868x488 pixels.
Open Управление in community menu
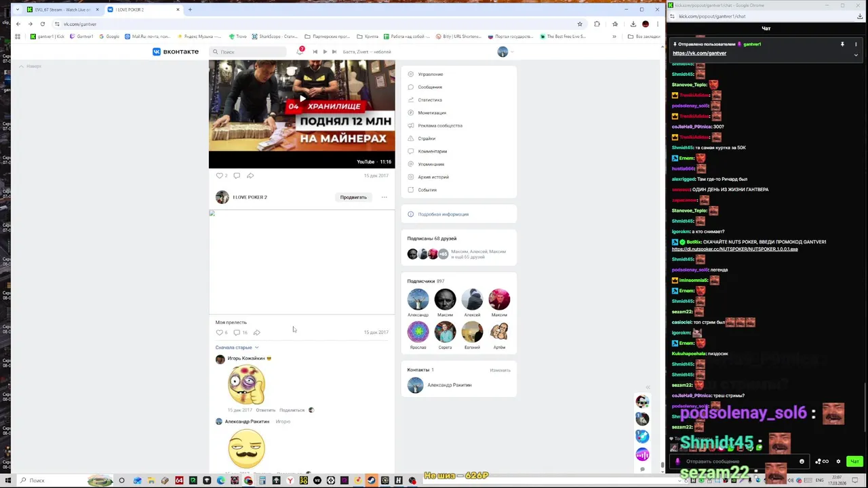431,75
